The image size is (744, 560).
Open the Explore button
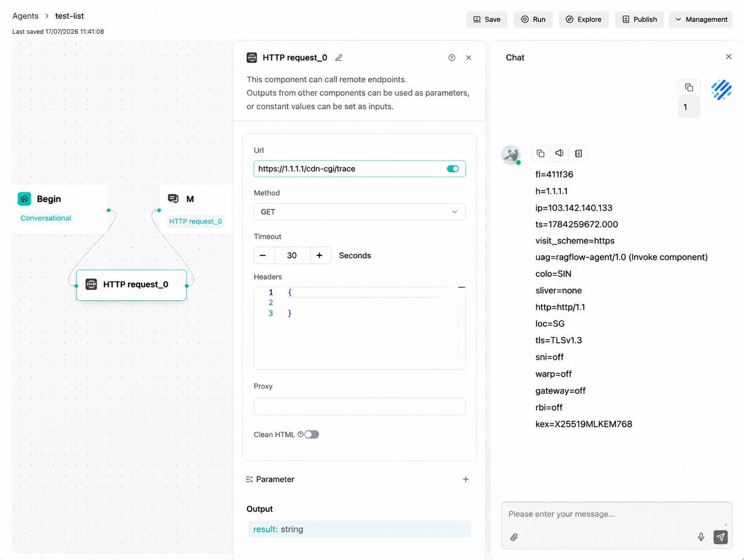click(x=583, y=19)
